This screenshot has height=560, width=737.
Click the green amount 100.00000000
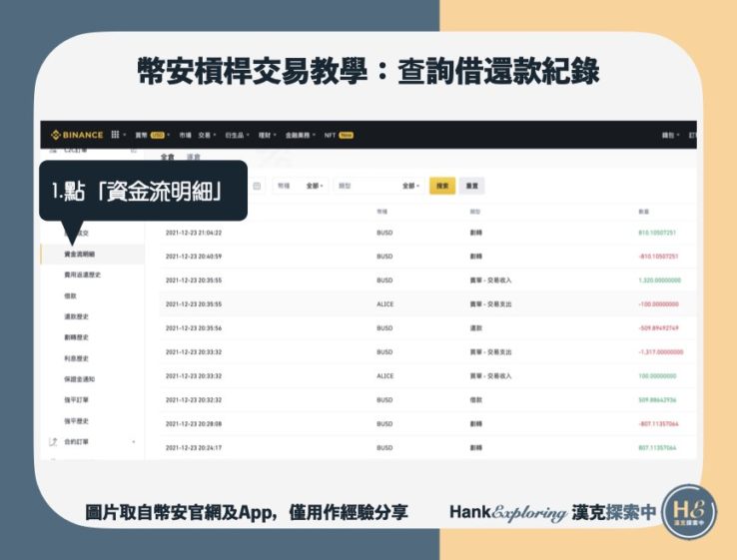click(657, 376)
